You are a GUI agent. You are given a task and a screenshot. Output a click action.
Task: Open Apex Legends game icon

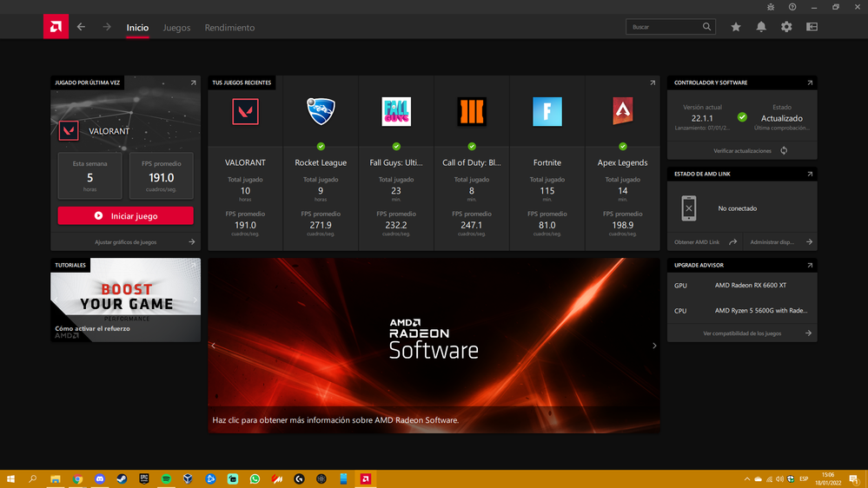(623, 111)
